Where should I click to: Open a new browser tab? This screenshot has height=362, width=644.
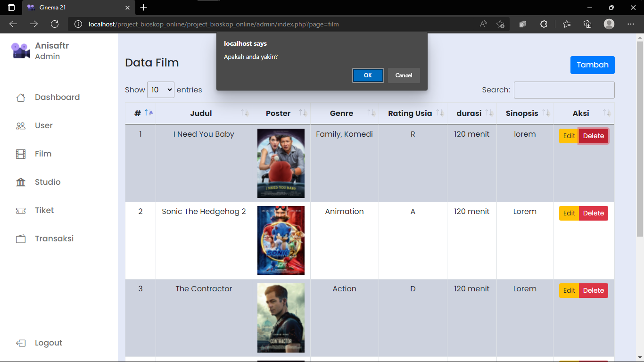click(x=144, y=8)
